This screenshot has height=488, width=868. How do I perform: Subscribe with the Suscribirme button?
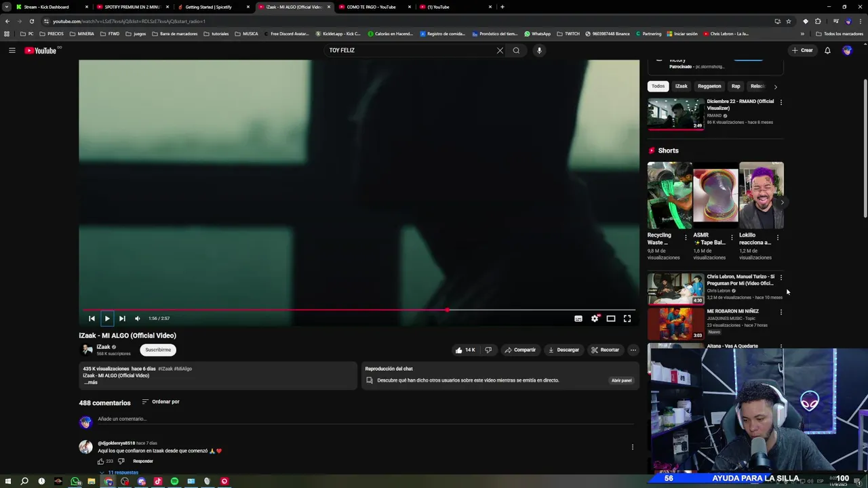pos(158,350)
